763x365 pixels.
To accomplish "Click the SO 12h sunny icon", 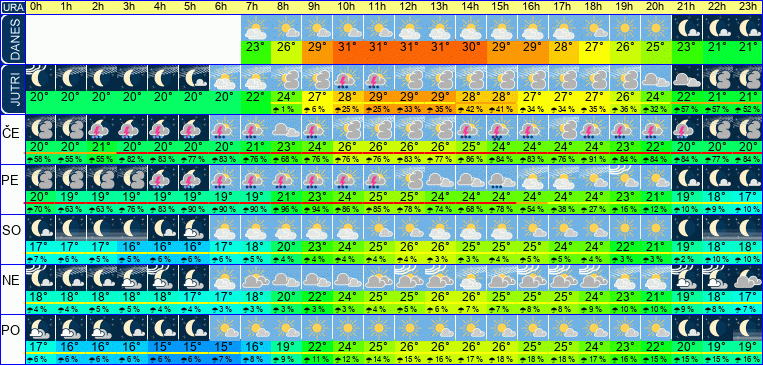I will [x=410, y=228].
